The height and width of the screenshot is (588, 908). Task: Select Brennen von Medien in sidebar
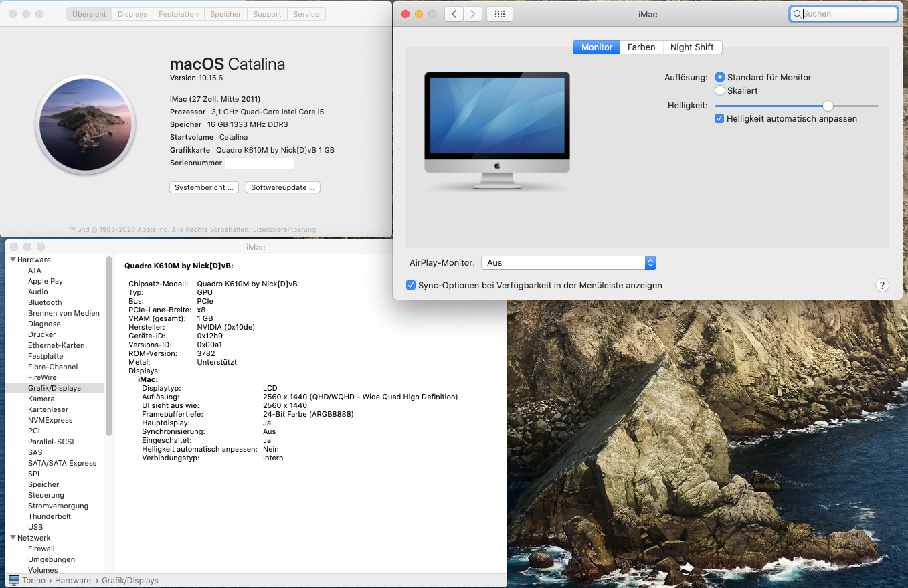tap(64, 313)
